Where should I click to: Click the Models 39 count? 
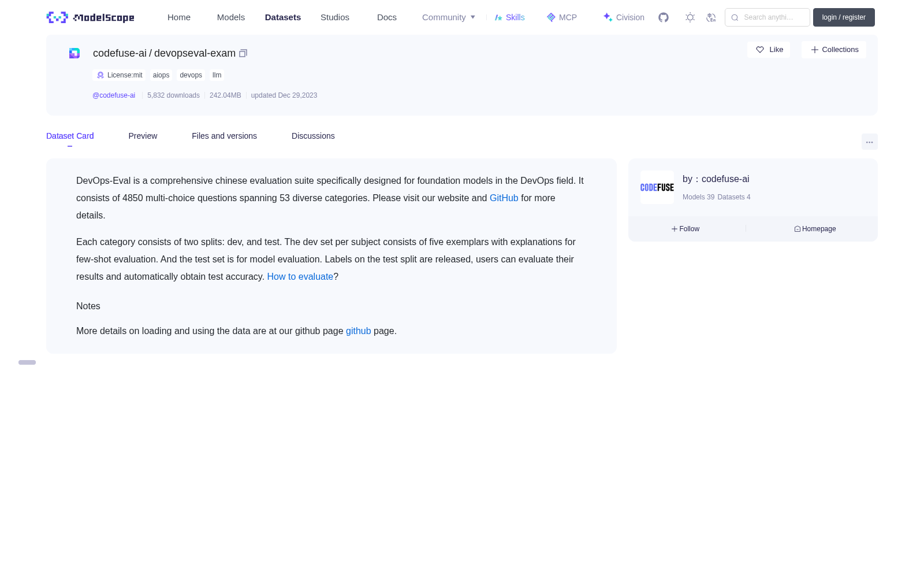coord(698,197)
